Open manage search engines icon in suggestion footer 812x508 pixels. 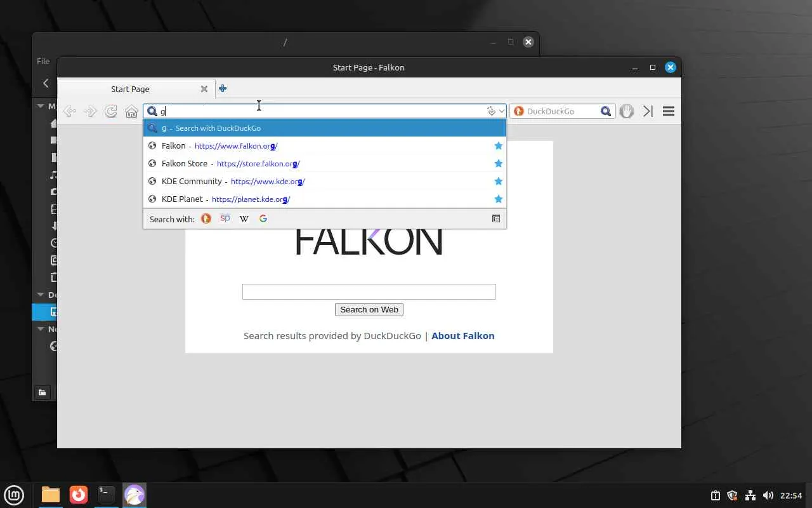[496, 218]
